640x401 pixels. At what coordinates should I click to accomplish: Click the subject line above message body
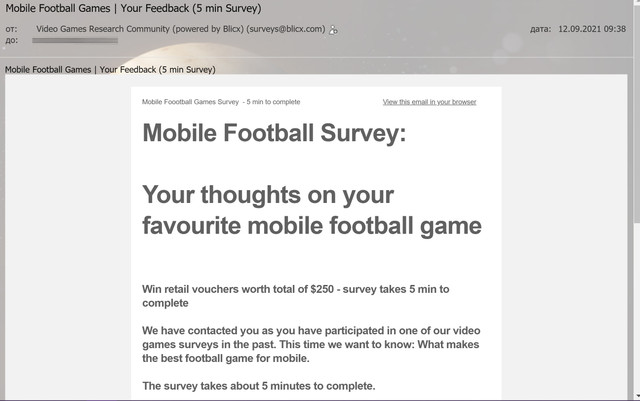pyautogui.click(x=110, y=70)
